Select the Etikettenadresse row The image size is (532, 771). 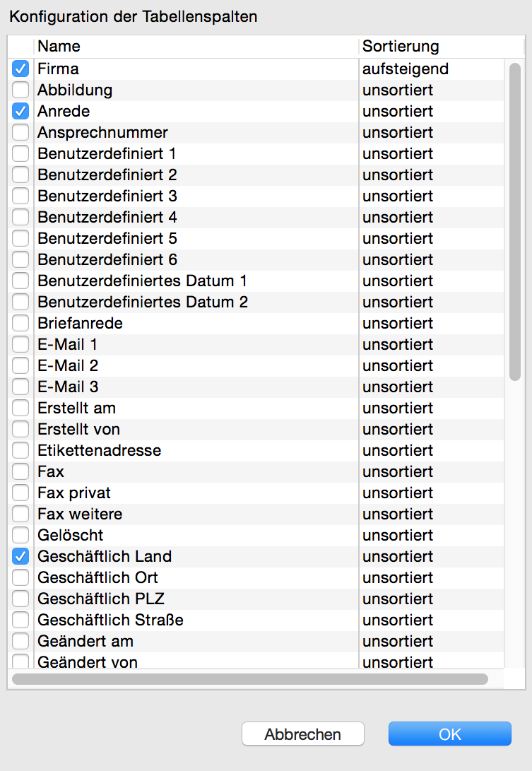tap(256, 450)
